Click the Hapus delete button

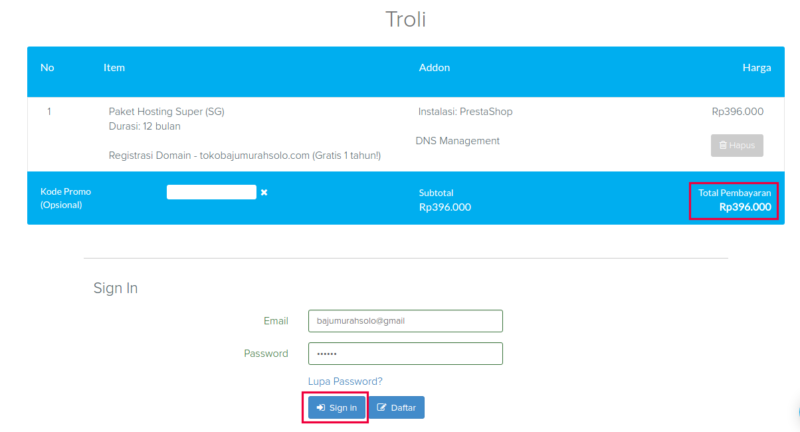(737, 145)
